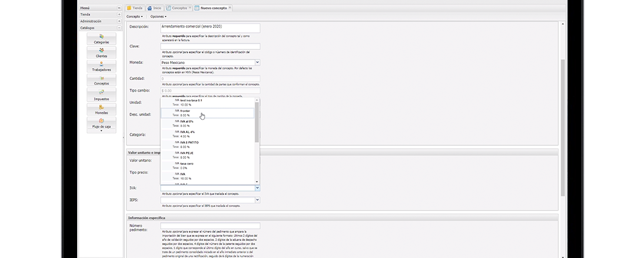This screenshot has height=258, width=644.
Task: Switch to the Conceptos tab
Action: [178, 8]
